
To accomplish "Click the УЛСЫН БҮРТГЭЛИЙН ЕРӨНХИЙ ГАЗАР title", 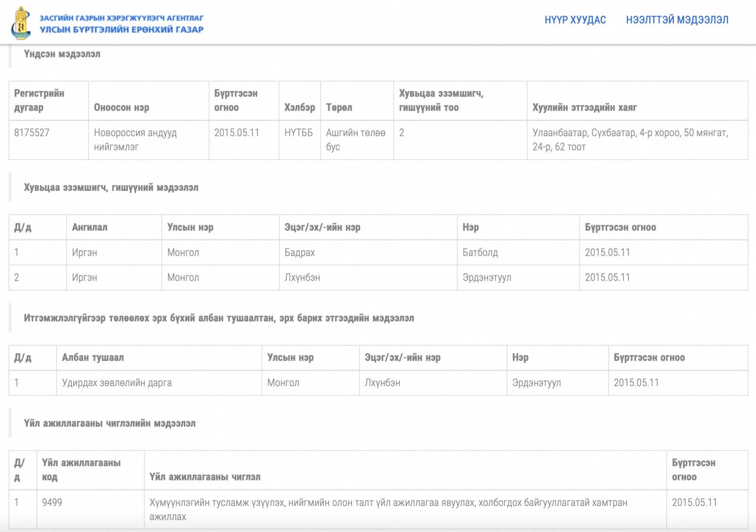I will (x=121, y=29).
